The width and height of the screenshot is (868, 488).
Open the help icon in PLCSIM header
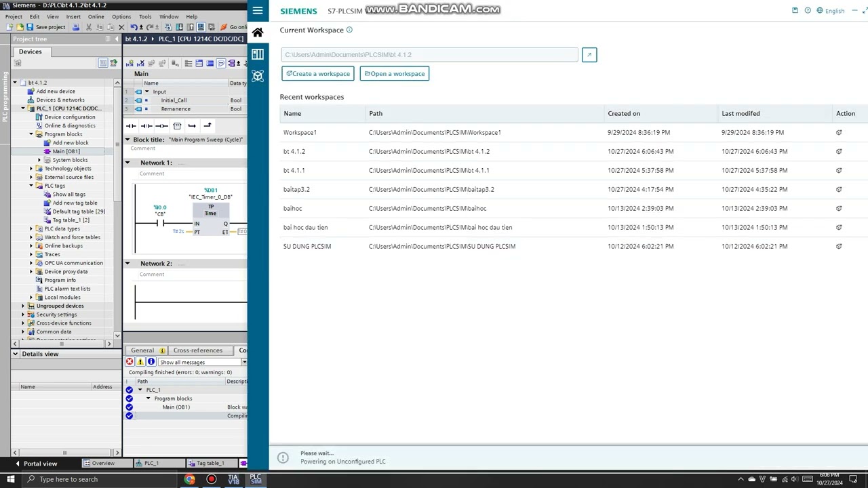coord(808,11)
